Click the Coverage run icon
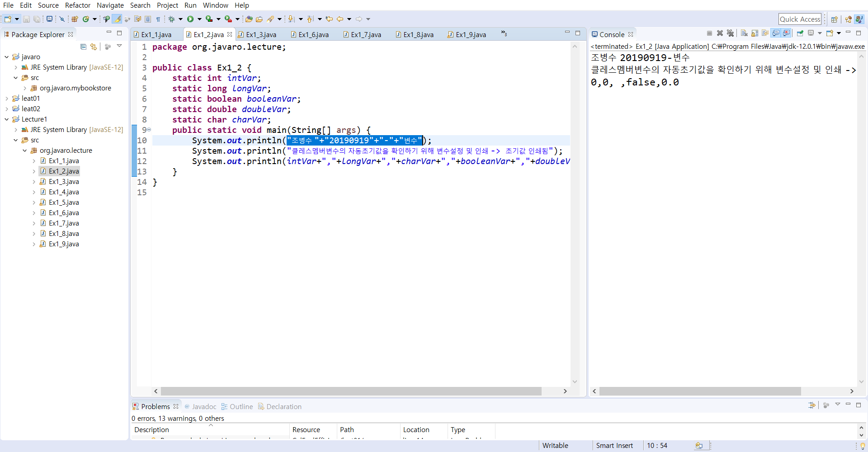Image resolution: width=868 pixels, height=452 pixels. [x=209, y=19]
